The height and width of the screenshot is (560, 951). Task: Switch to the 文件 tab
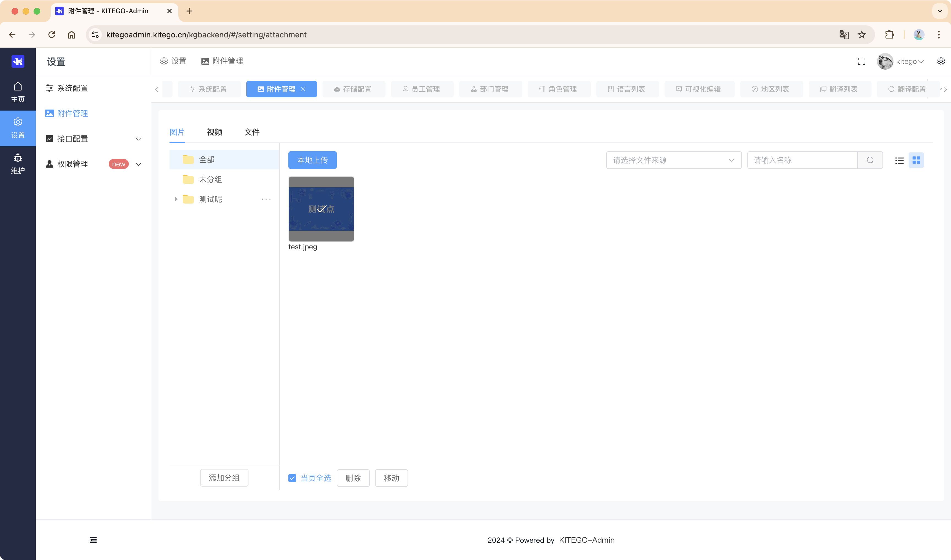click(x=252, y=132)
